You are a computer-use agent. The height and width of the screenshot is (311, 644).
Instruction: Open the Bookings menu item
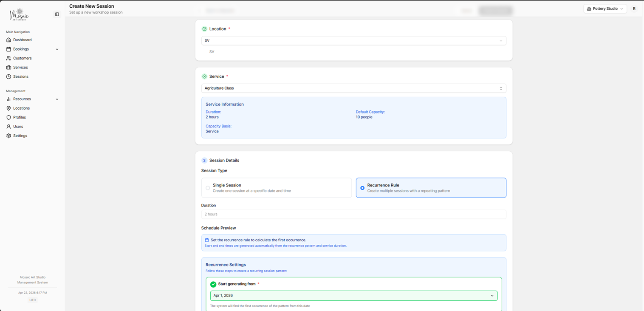coord(21,49)
